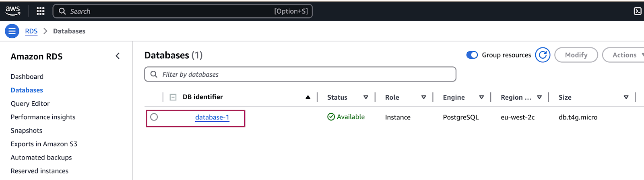Image resolution: width=644 pixels, height=180 pixels.
Task: Sort the Size column
Action: click(x=626, y=97)
